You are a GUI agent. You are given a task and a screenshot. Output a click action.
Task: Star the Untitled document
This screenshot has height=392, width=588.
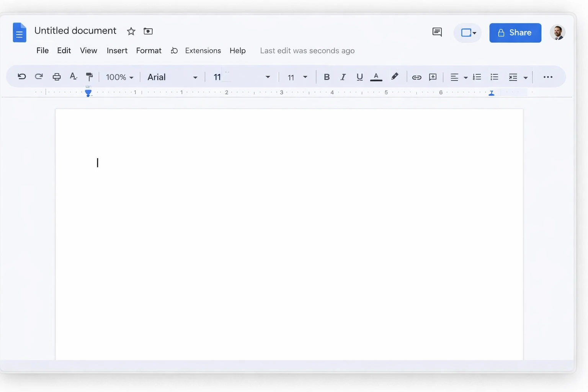(x=131, y=31)
